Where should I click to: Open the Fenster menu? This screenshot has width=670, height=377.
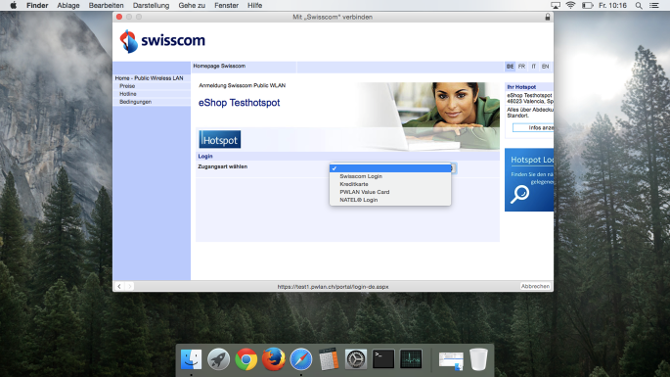click(x=226, y=6)
